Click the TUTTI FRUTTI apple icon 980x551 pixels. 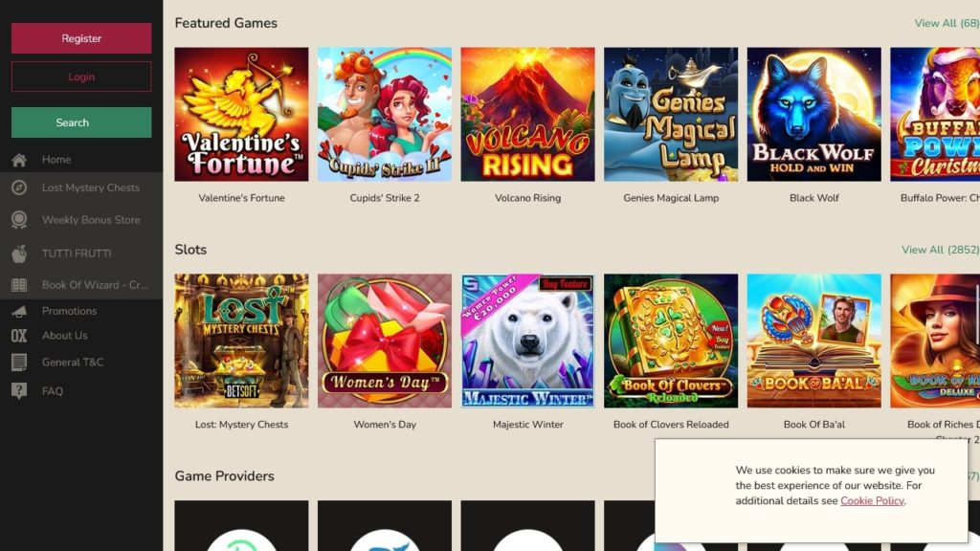pos(19,253)
